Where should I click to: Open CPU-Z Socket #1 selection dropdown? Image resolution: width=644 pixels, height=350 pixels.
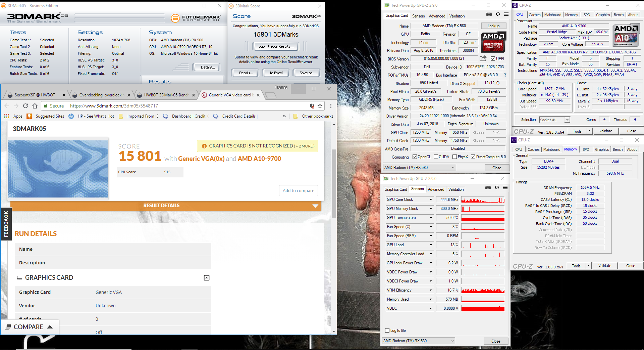tap(554, 120)
